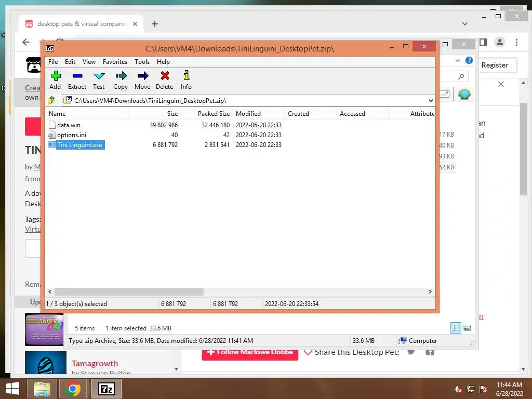
Task: Close the itch.io side panel X
Action: (501, 84)
